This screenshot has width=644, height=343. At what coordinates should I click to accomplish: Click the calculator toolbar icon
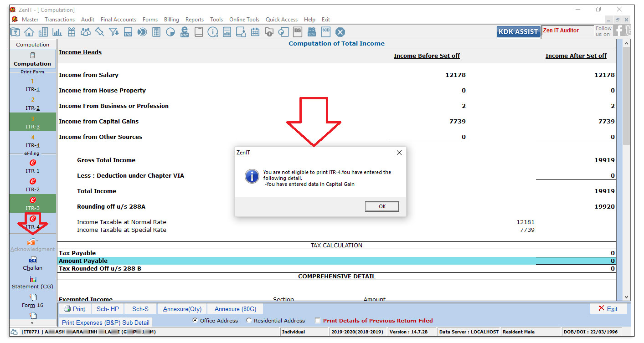156,32
